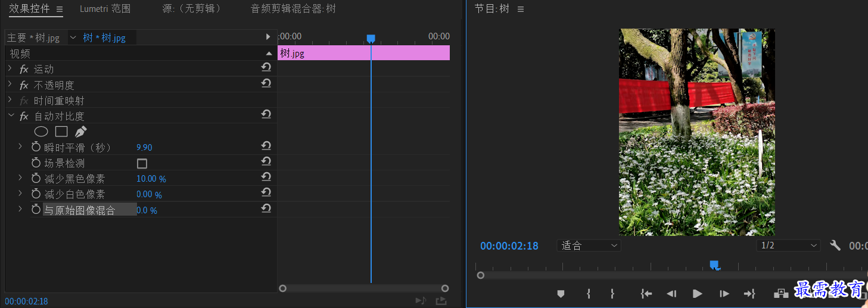Reset the 不透明度 effect
868x308 pixels.
[x=266, y=83]
